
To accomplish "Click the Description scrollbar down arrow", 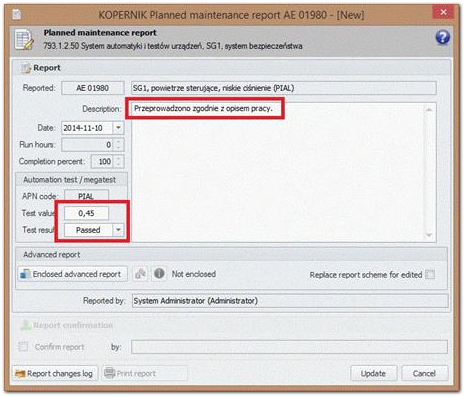I will pos(429,235).
